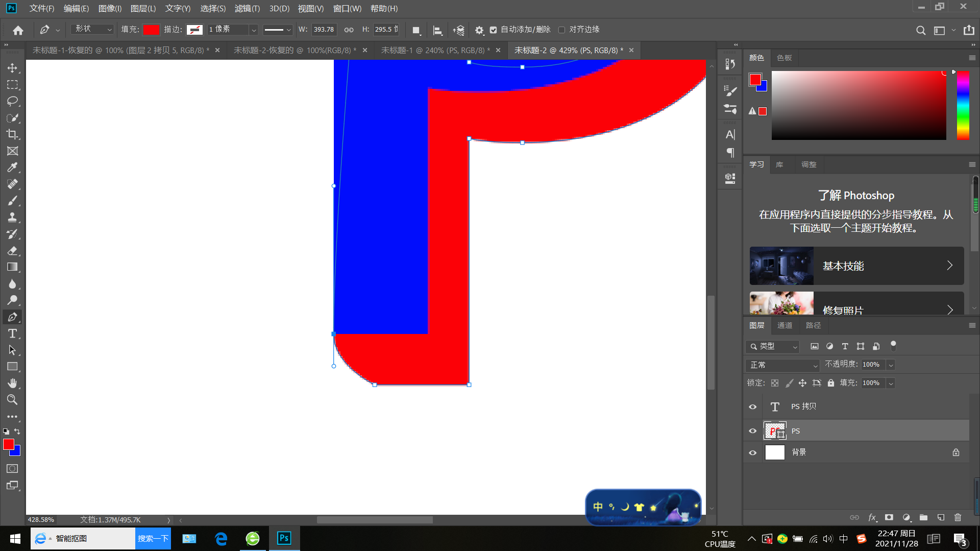980x551 pixels.
Task: Open the 形状 tool mode dropdown
Action: 93,30
